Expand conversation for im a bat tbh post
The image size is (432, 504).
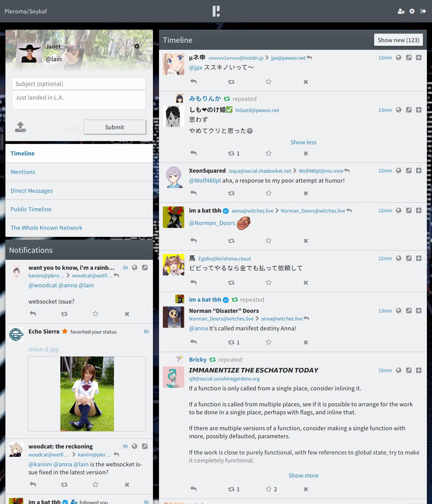pyautogui.click(x=419, y=210)
